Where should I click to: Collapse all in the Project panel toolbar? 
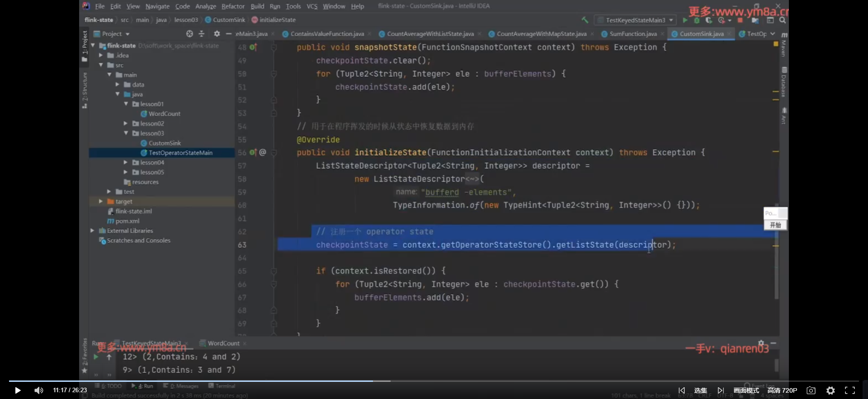coord(202,34)
